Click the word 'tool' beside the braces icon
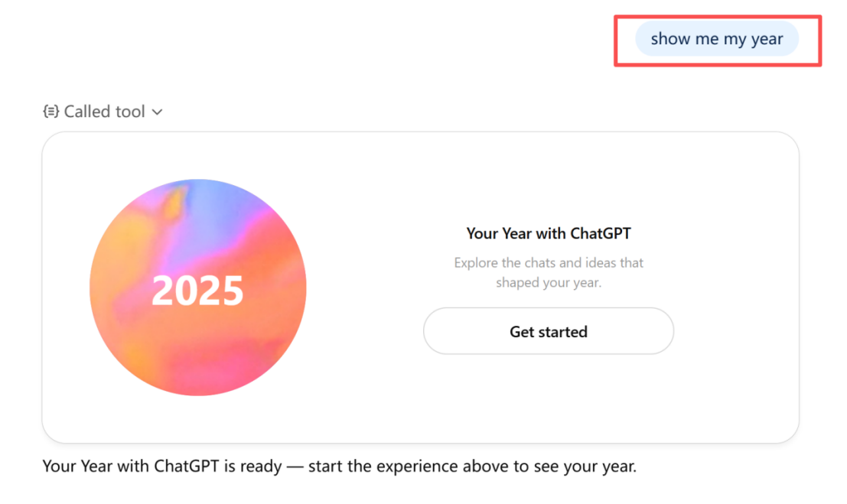 coord(130,112)
